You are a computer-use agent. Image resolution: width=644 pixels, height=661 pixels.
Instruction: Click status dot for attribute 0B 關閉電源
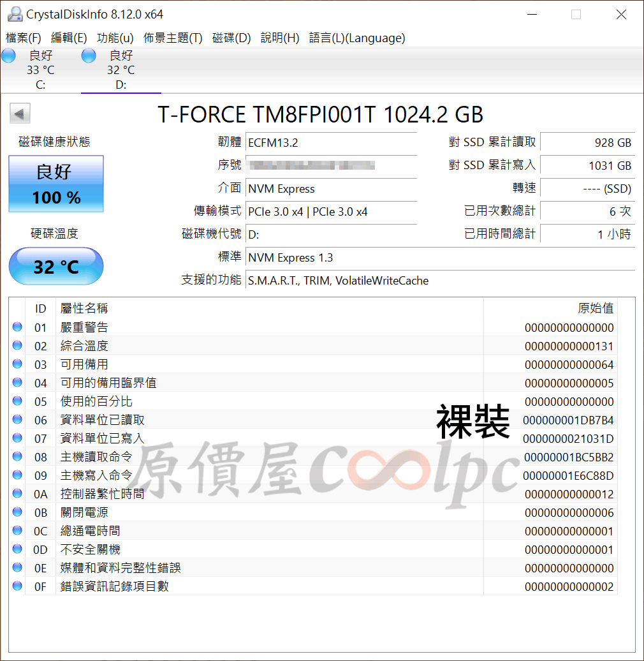[x=17, y=512]
